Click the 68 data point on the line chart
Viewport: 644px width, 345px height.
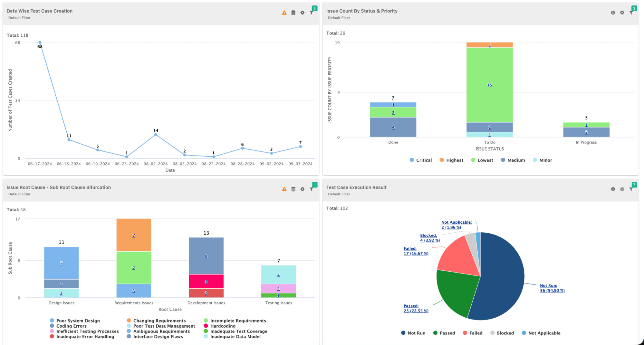(39, 42)
